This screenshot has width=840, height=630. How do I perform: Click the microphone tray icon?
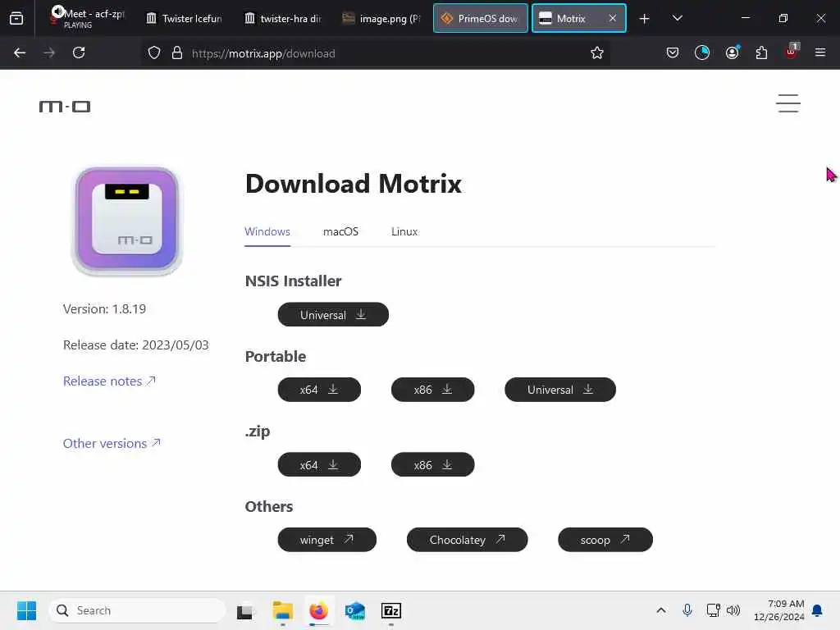pyautogui.click(x=687, y=610)
